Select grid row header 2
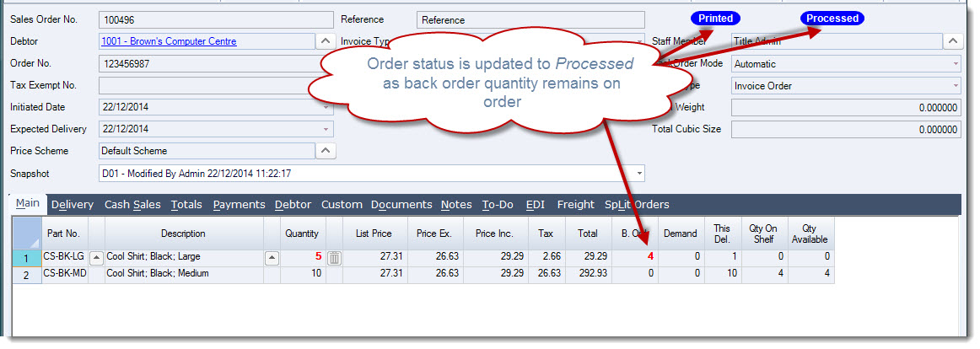 (27, 274)
